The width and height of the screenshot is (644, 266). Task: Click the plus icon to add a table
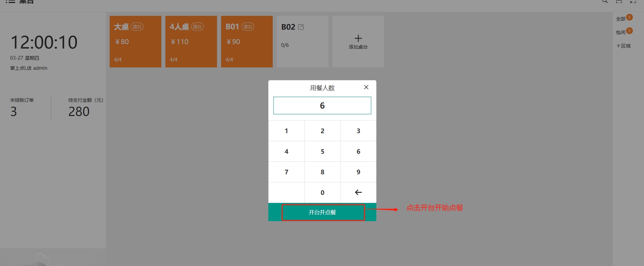[358, 39]
